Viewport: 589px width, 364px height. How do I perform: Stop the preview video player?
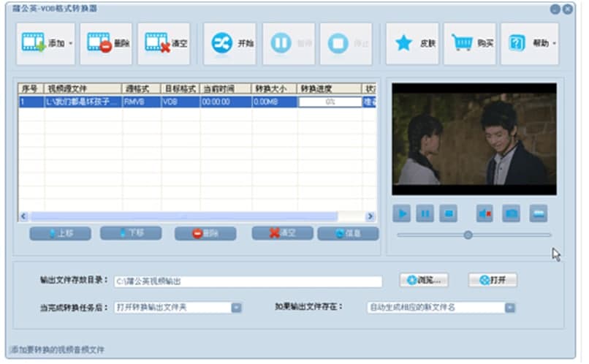[x=449, y=213]
